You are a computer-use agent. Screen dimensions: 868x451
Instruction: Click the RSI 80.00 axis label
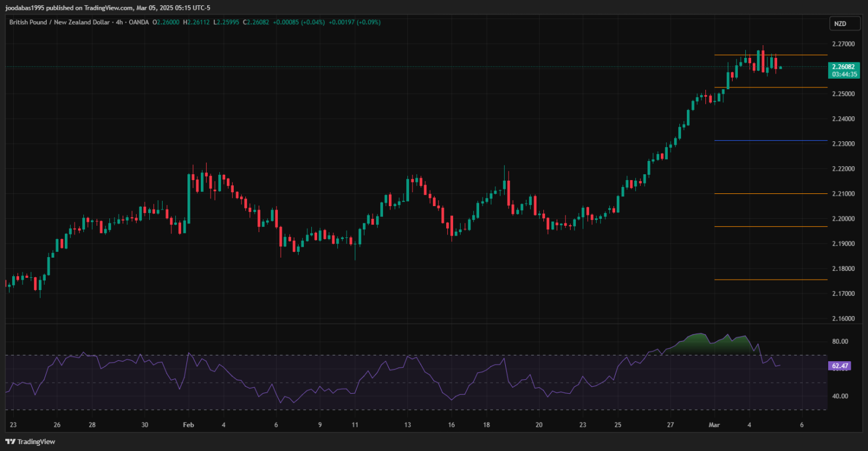click(840, 342)
